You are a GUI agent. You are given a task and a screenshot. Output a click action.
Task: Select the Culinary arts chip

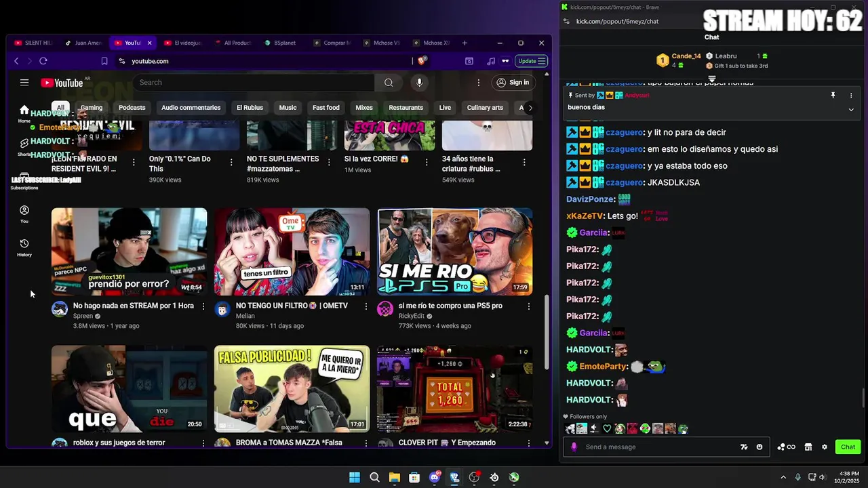485,108
